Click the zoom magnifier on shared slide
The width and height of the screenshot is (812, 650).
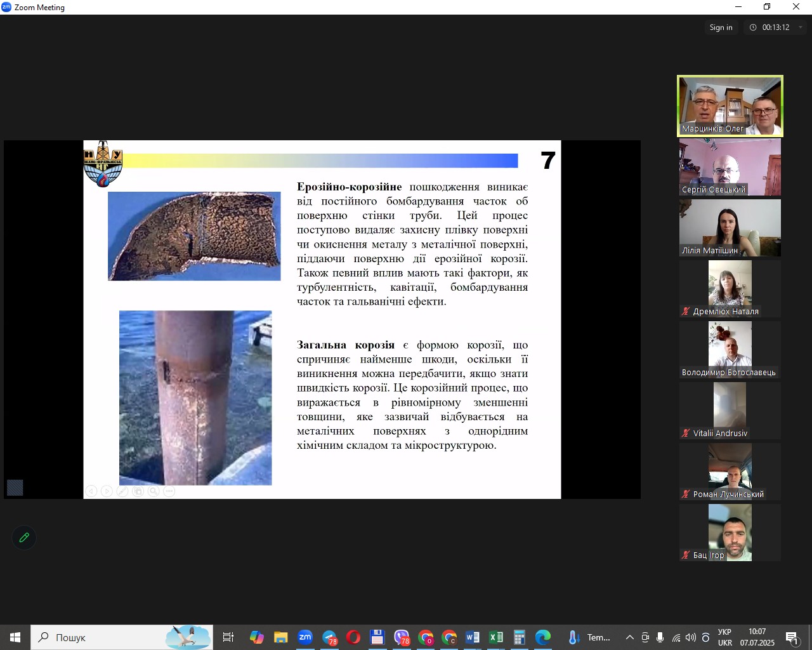pyautogui.click(x=154, y=491)
